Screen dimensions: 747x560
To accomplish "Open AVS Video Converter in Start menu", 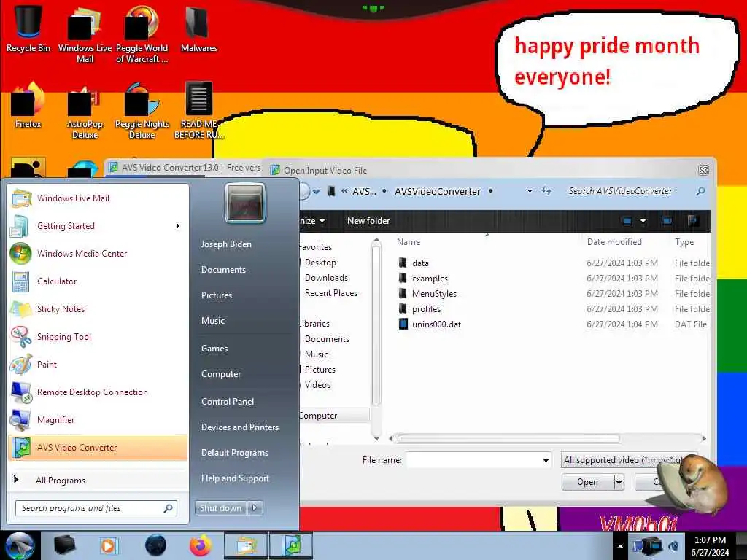I will pyautogui.click(x=98, y=448).
